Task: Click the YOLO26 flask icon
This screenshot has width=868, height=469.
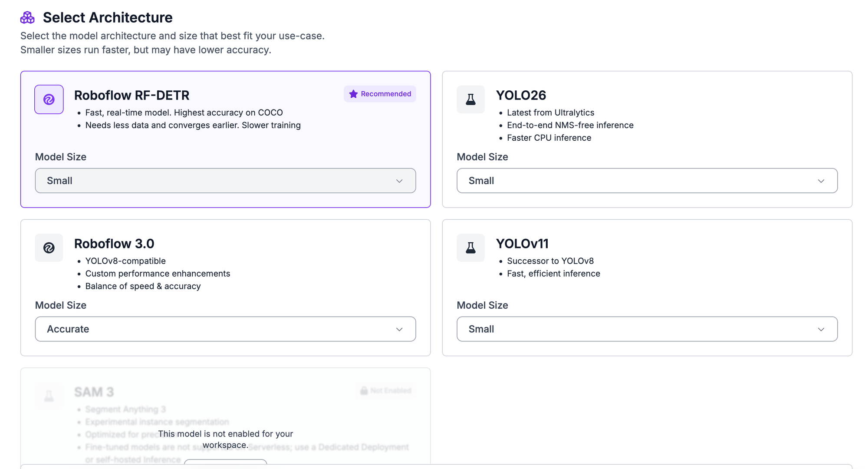Action: pos(470,99)
